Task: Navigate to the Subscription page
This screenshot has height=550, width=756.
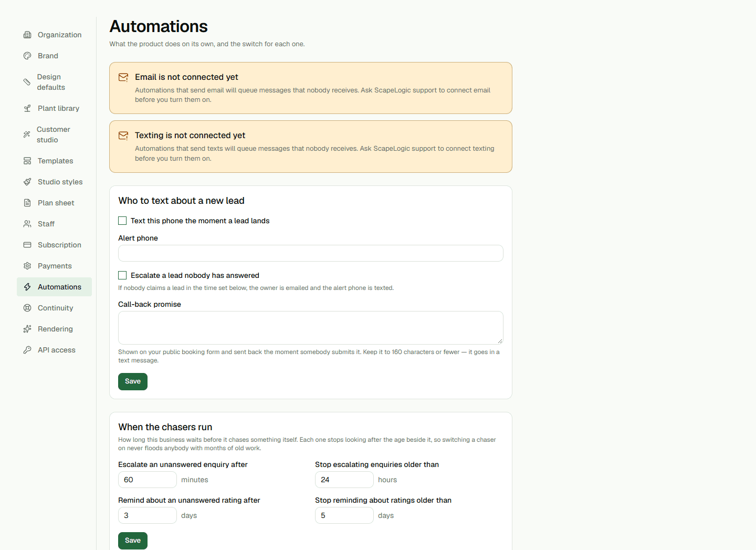Action: click(54, 245)
